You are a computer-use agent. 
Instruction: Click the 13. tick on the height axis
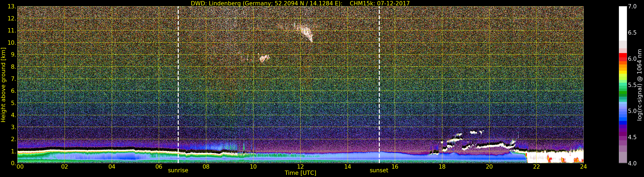pos(12,6)
